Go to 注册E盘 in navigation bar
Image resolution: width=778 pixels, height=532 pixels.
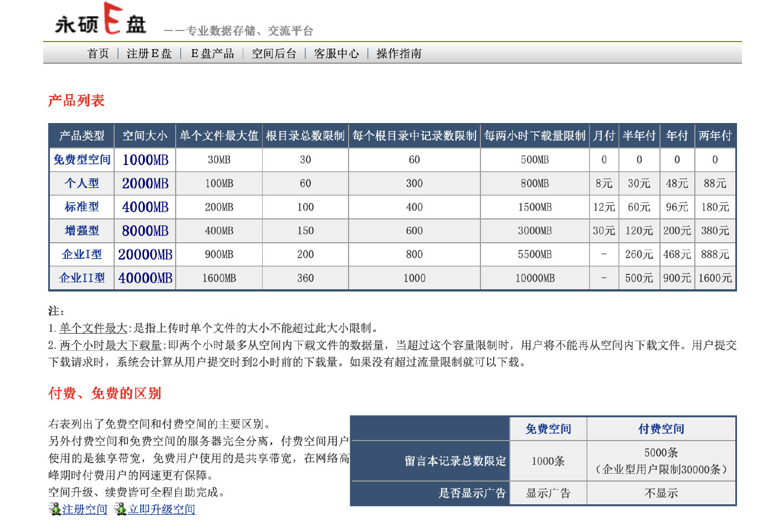[149, 54]
